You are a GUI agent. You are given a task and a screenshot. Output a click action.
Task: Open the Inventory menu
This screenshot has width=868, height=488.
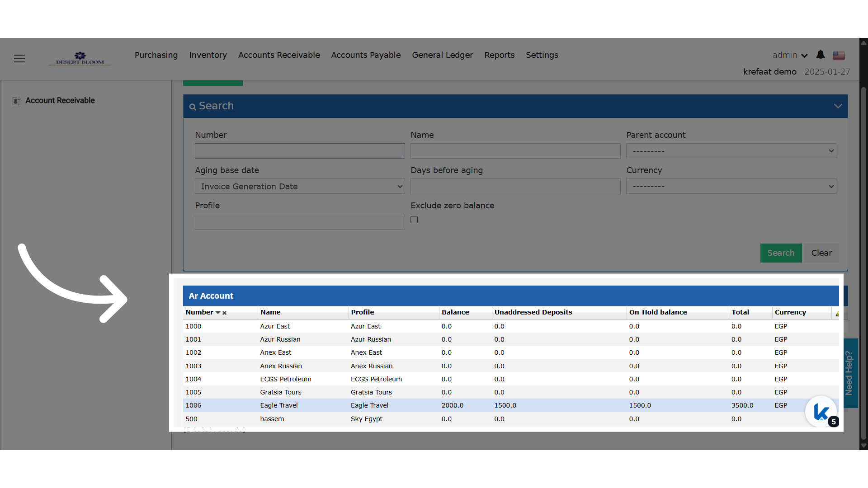point(208,55)
